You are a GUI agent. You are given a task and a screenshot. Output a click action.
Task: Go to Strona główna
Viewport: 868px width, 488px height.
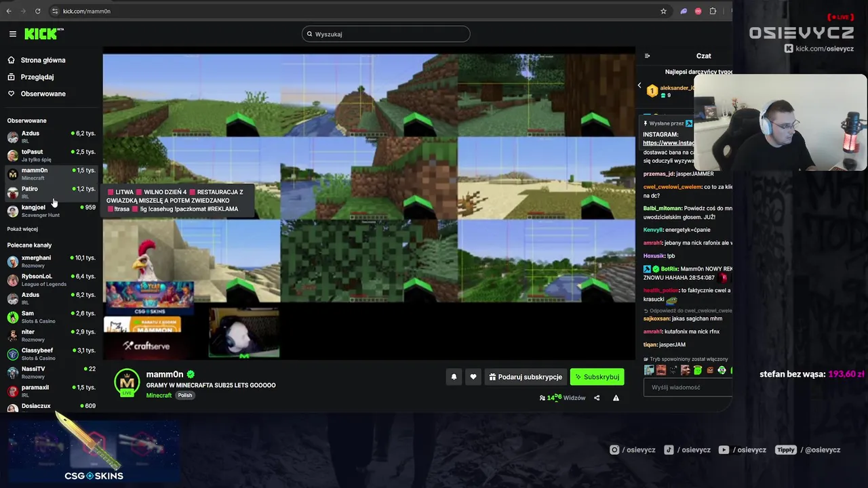pos(43,60)
